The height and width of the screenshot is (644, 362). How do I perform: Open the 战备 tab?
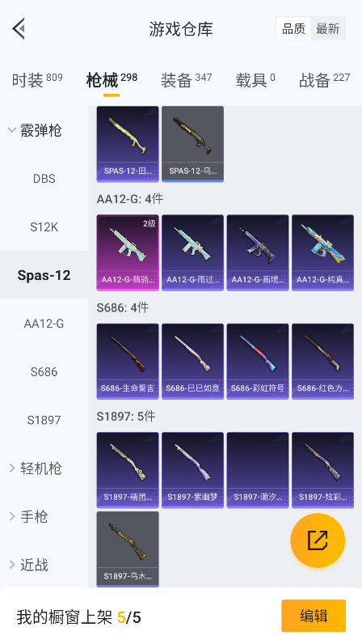pos(324,80)
